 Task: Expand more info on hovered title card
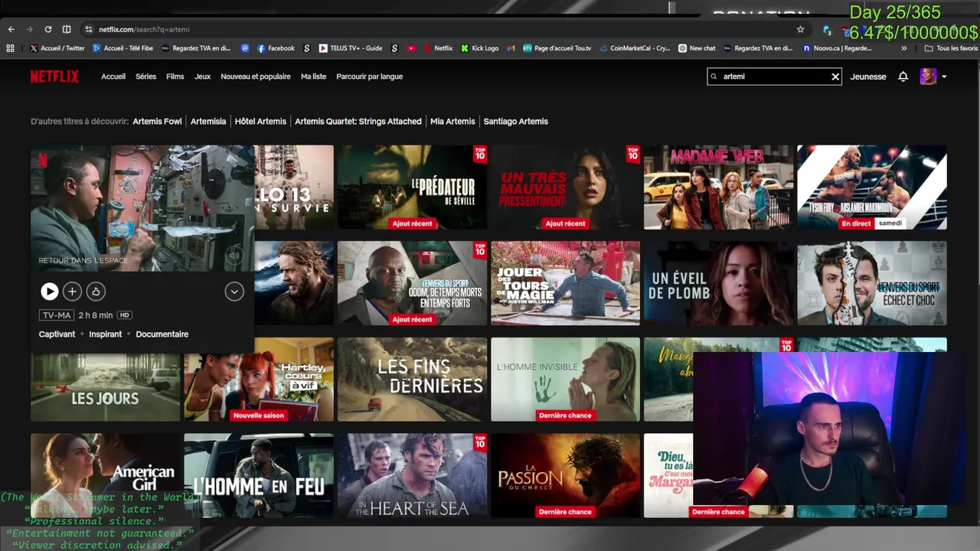pos(234,292)
